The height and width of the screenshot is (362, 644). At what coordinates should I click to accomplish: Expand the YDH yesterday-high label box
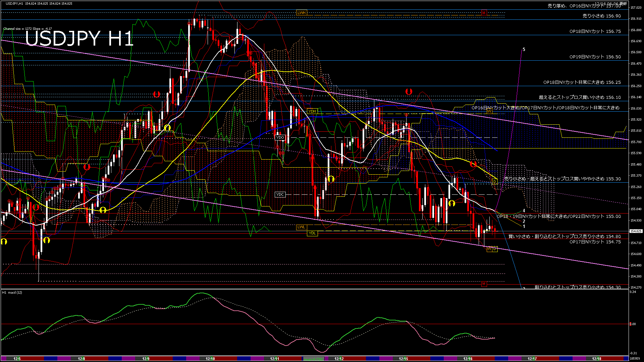[x=313, y=111]
